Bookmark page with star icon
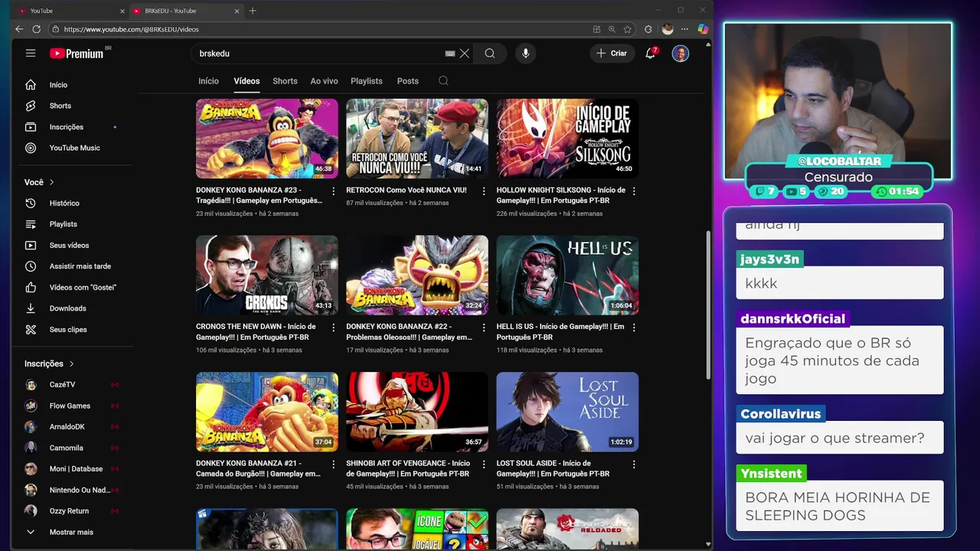Screen dimensions: 980x551 (x=628, y=29)
